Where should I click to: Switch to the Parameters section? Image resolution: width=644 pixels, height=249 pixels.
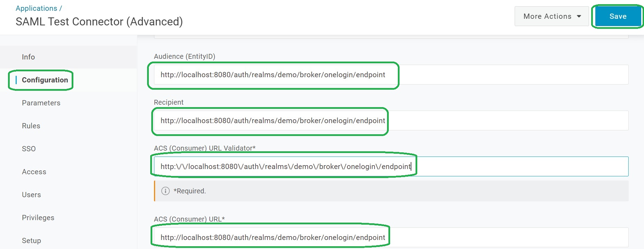click(41, 103)
